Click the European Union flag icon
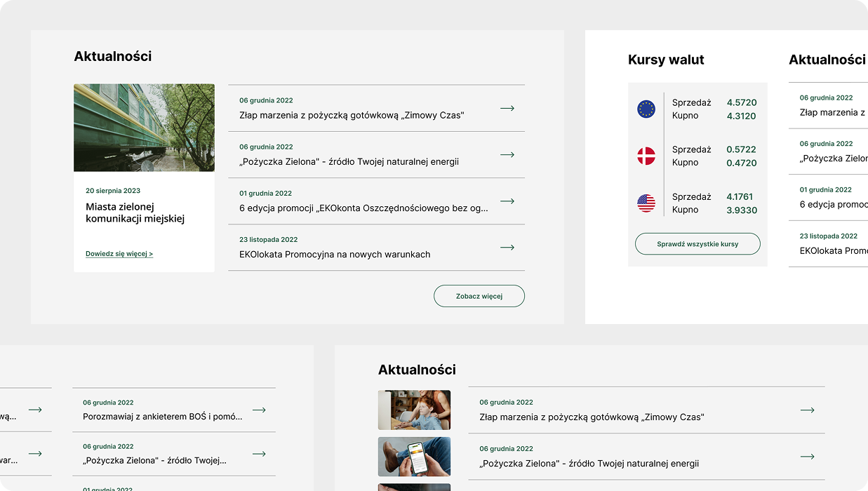The width and height of the screenshot is (868, 491). pos(646,109)
